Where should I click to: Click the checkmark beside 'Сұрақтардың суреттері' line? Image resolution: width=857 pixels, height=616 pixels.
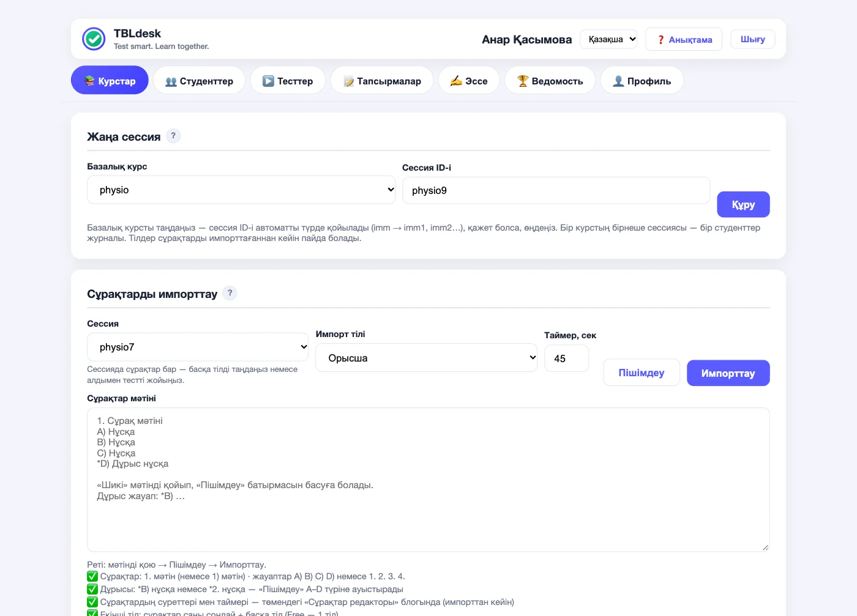coord(92,602)
